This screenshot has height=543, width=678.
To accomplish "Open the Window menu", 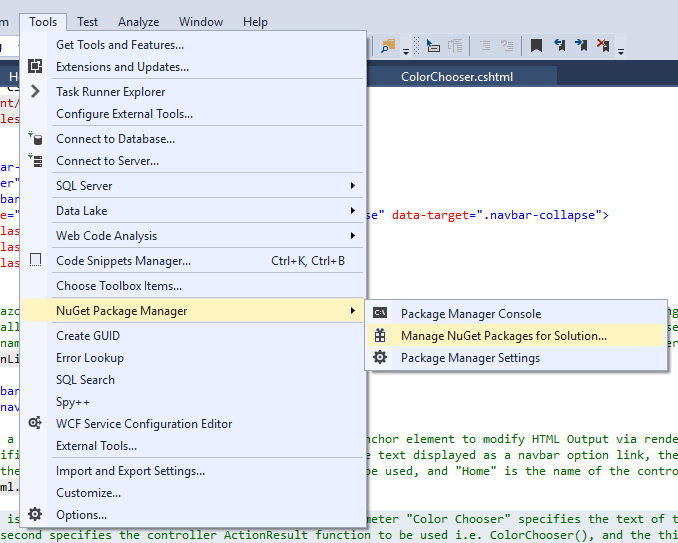I will pos(201,22).
